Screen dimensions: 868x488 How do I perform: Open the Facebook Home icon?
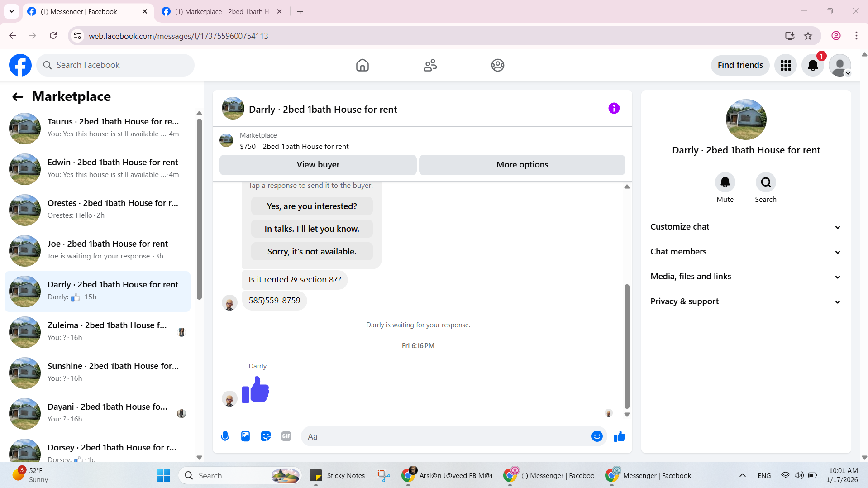pyautogui.click(x=362, y=65)
